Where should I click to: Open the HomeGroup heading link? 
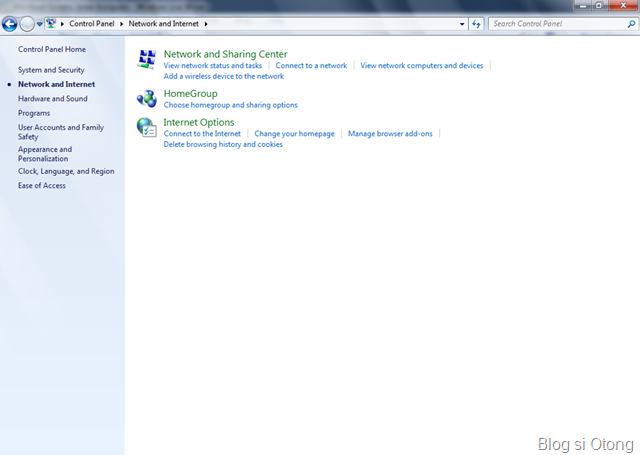[191, 93]
